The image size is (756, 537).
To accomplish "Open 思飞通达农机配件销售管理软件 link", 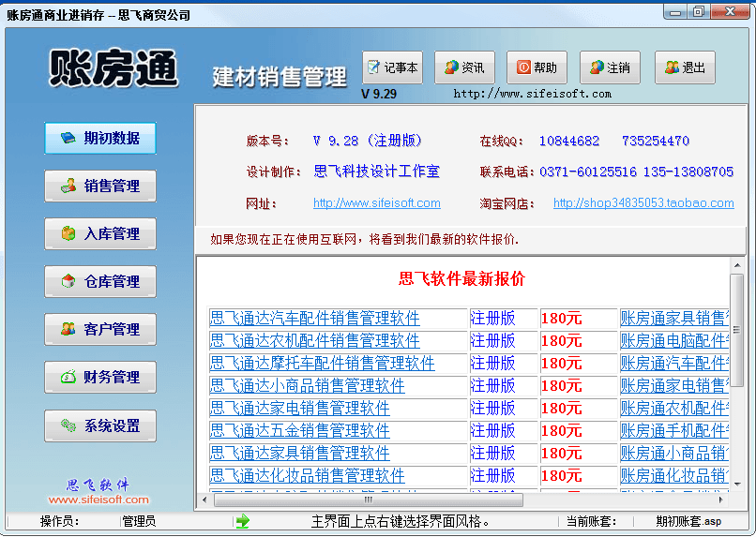I will [315, 341].
